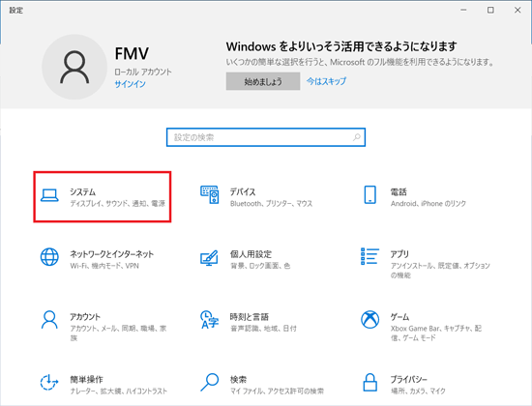Click the FMV user avatar picture

(x=74, y=67)
